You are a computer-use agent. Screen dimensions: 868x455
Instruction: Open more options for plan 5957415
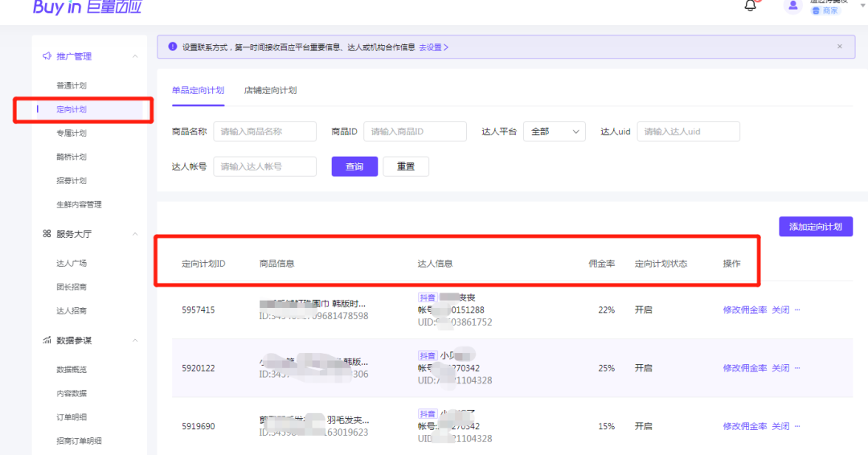tap(797, 310)
